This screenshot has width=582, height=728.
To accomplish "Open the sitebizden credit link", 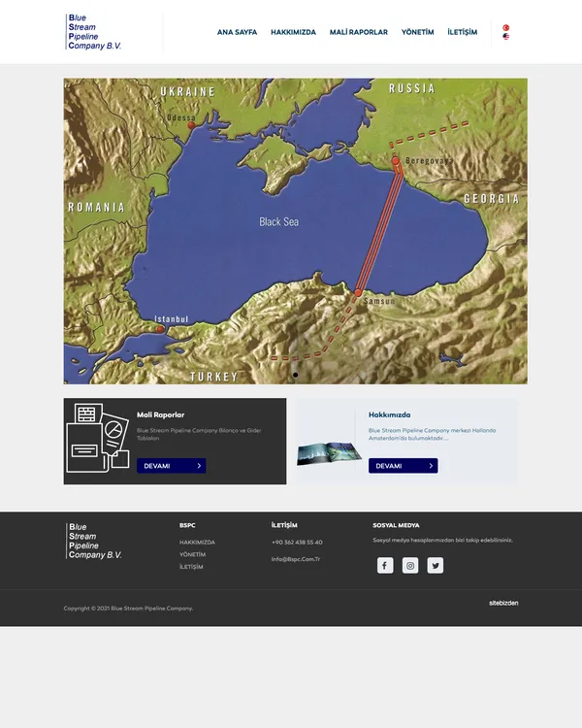I will (x=503, y=603).
